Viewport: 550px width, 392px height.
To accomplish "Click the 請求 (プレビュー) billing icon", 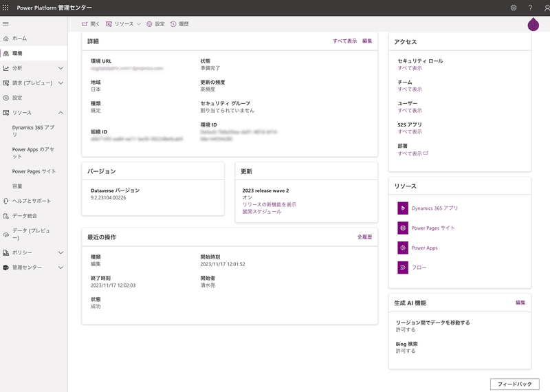I will tap(6, 83).
